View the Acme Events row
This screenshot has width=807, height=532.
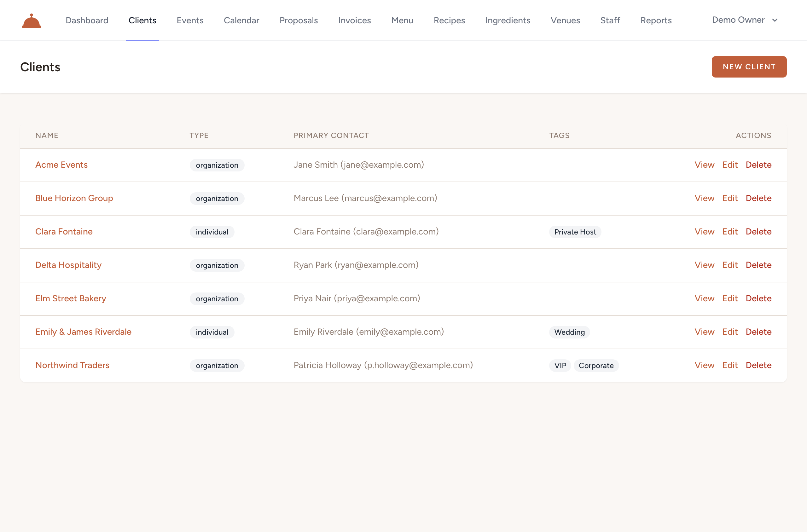tap(704, 165)
